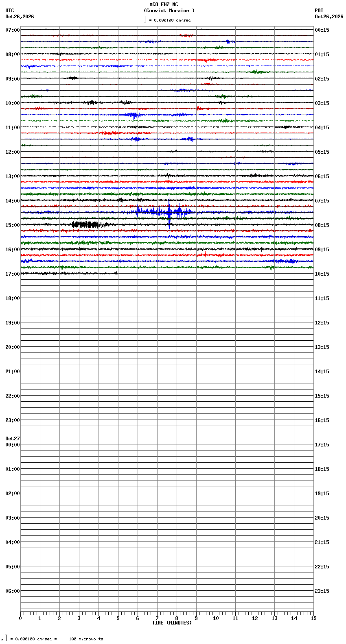Click the '06:00' UTC time label
This screenshot has width=346, height=644.
(x=13, y=591)
